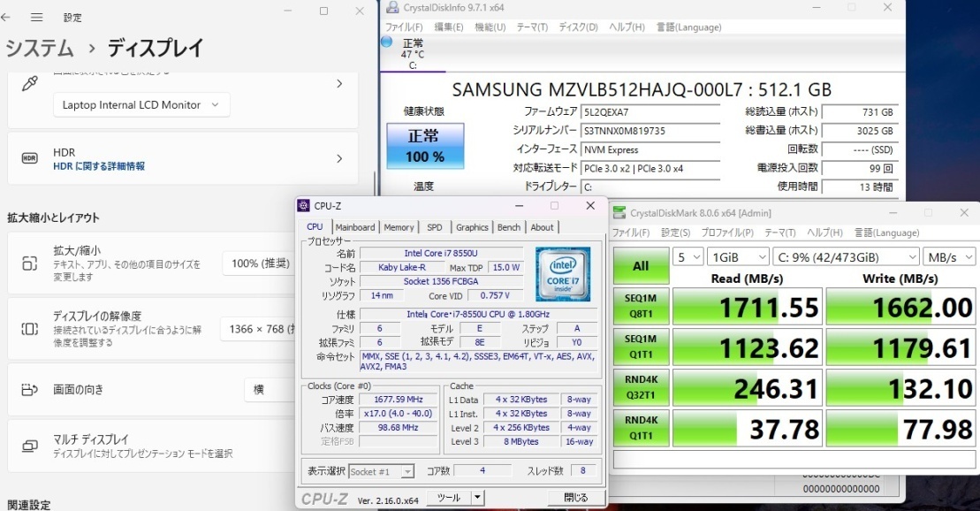The image size is (980, 511).
Task: Open 言語(Language) menu in CrystalDiskInfo
Action: pyautogui.click(x=688, y=27)
